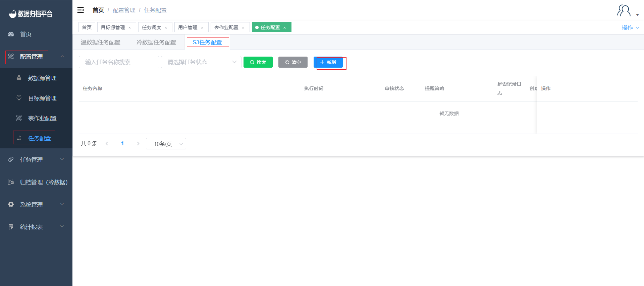644x286 pixels.
Task: Click the bulb icon beside 目标源管理
Action: [19, 98]
